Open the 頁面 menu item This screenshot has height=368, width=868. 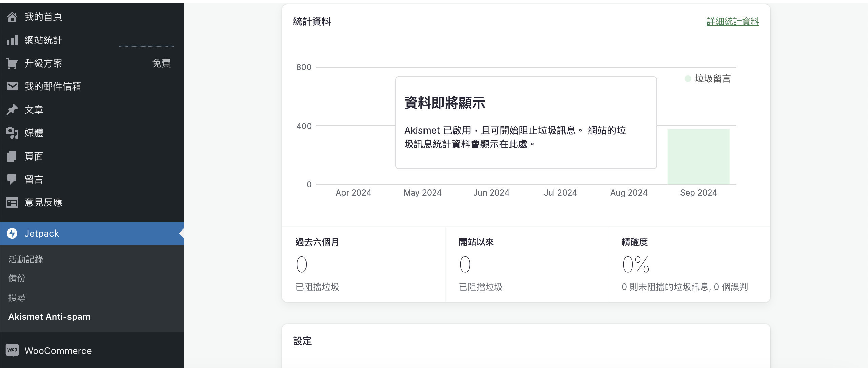34,156
